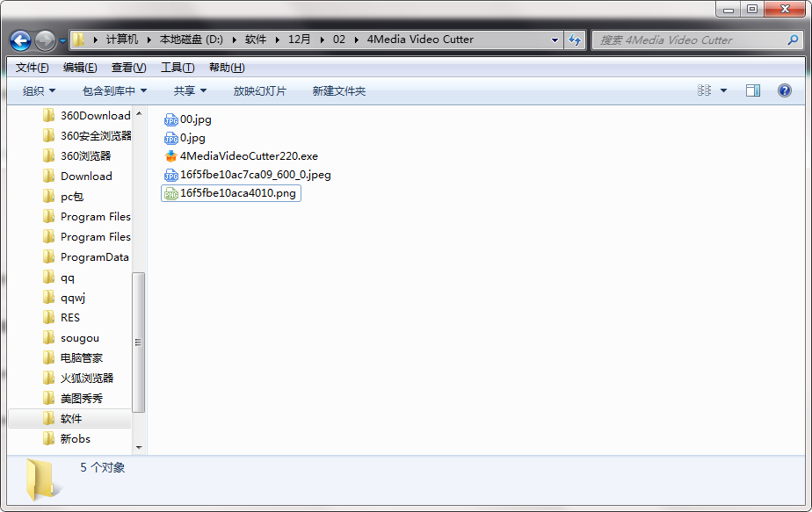Expand the address bar history dropdown
The height and width of the screenshot is (512, 812).
[x=555, y=40]
